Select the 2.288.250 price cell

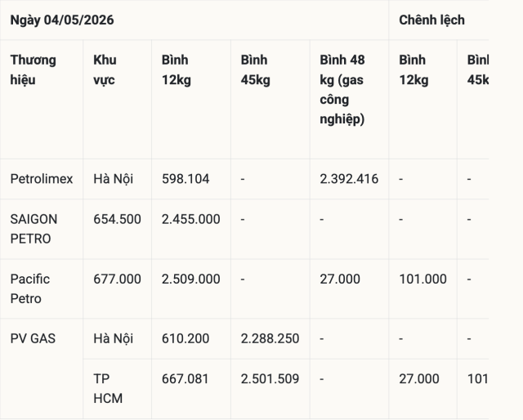coord(270,339)
